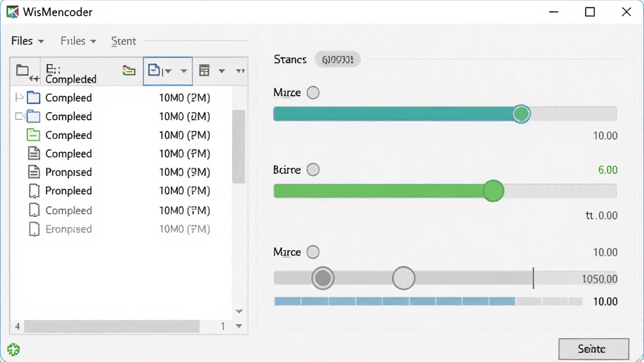The image size is (644, 362).
Task: Click the 1050.00 value on the range slider
Action: (599, 279)
